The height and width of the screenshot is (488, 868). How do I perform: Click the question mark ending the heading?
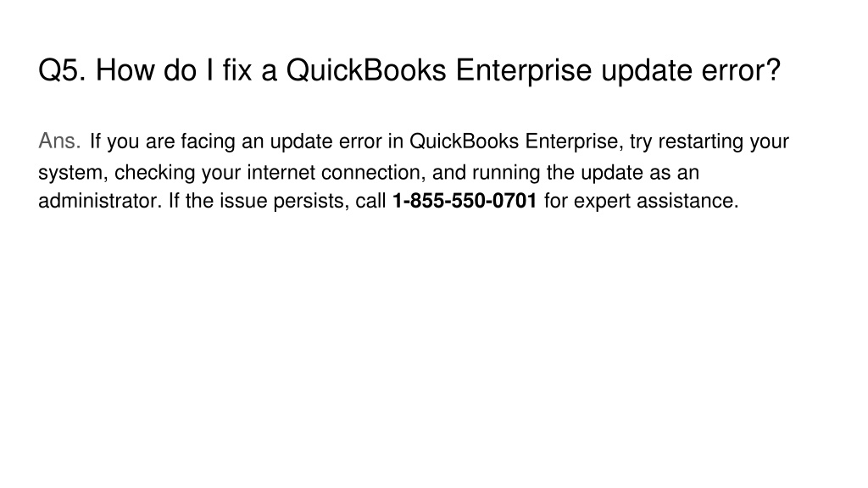[773, 71]
